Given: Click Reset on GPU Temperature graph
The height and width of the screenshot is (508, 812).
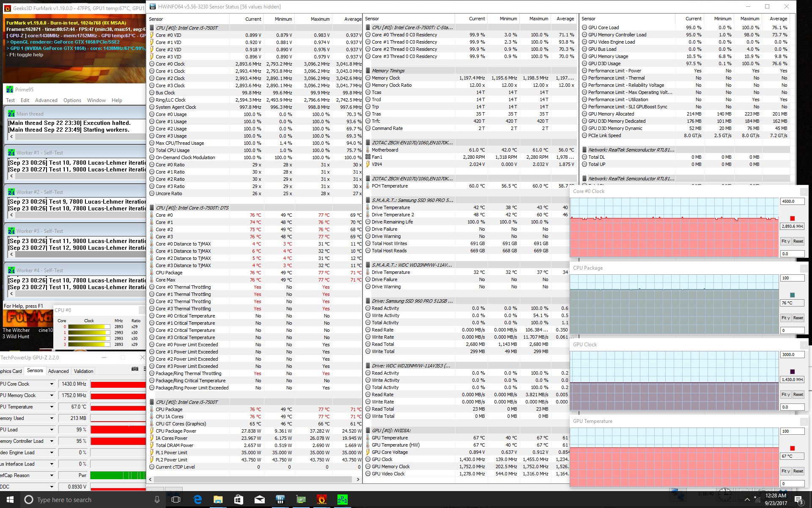Looking at the screenshot, I should pos(798,471).
